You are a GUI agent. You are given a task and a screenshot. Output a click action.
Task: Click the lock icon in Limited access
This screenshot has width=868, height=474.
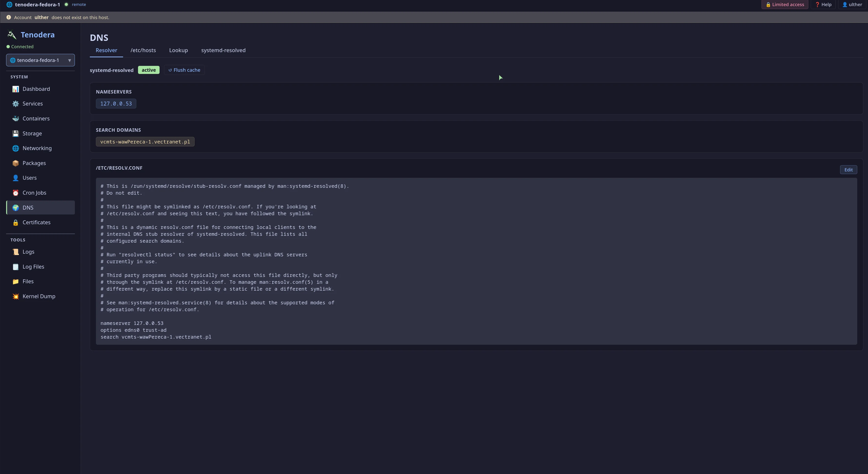point(768,5)
